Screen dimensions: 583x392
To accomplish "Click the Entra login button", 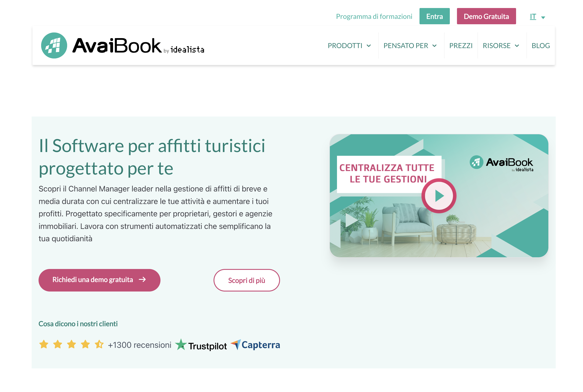I will click(x=434, y=16).
